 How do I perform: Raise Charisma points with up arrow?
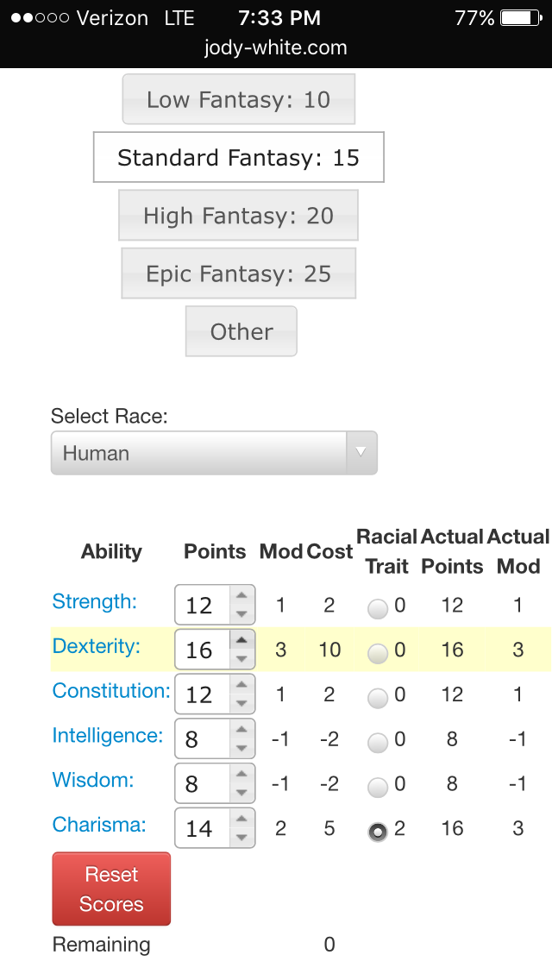[241, 820]
